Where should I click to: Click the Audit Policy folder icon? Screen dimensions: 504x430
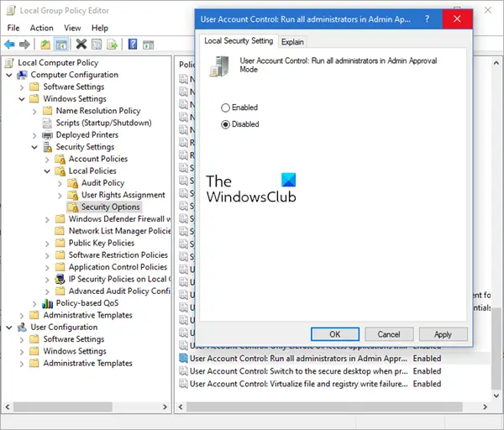click(x=72, y=183)
